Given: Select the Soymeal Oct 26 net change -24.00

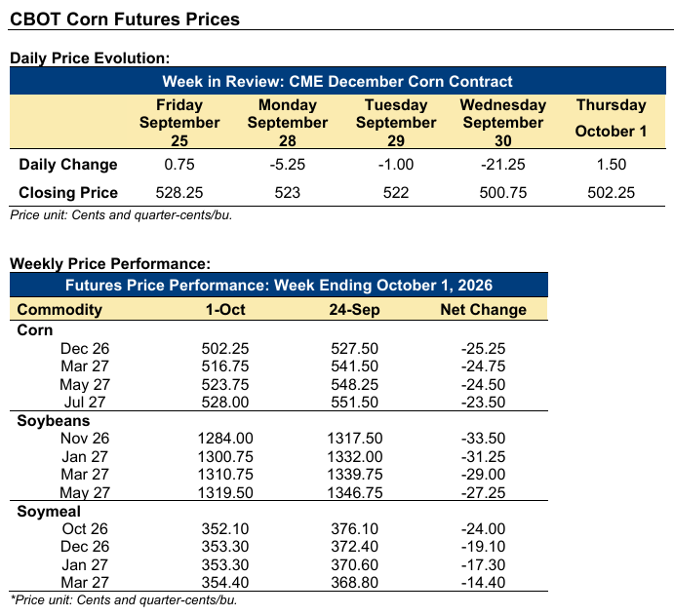Looking at the screenshot, I should pos(483,529).
